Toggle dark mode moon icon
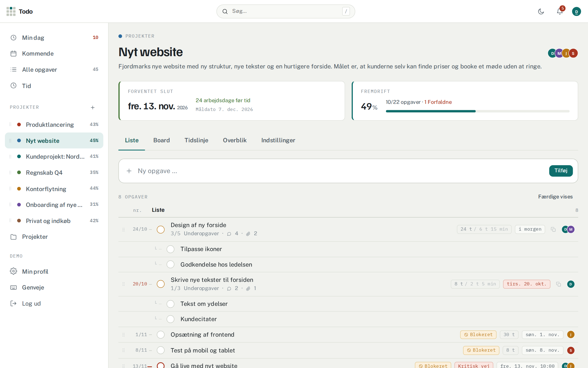This screenshot has width=588, height=368. point(541,11)
